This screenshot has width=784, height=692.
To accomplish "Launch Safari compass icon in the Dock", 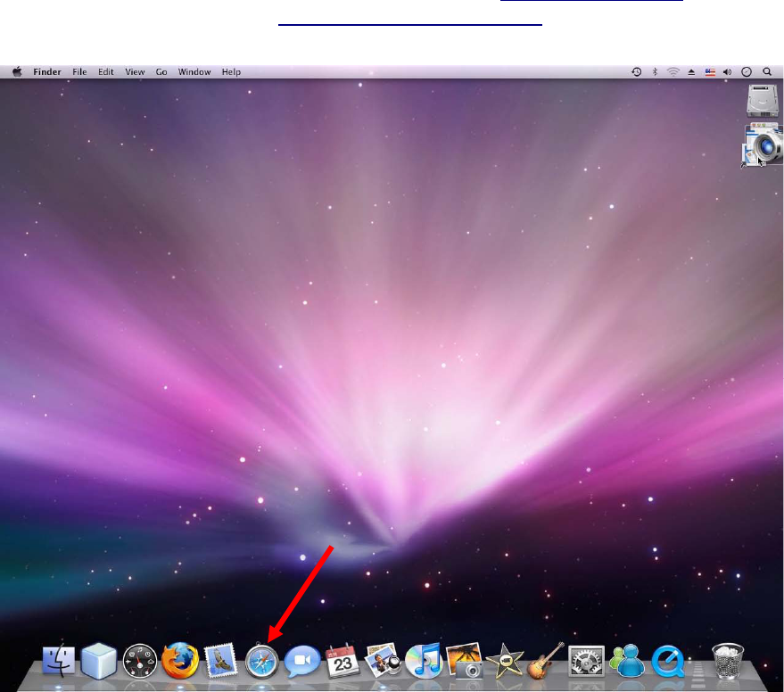I will [261, 661].
